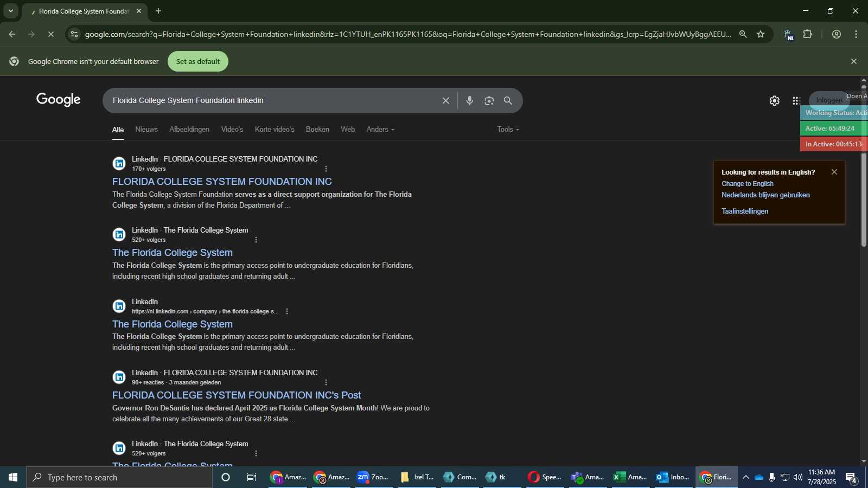Open the Google apps grid

tap(796, 100)
